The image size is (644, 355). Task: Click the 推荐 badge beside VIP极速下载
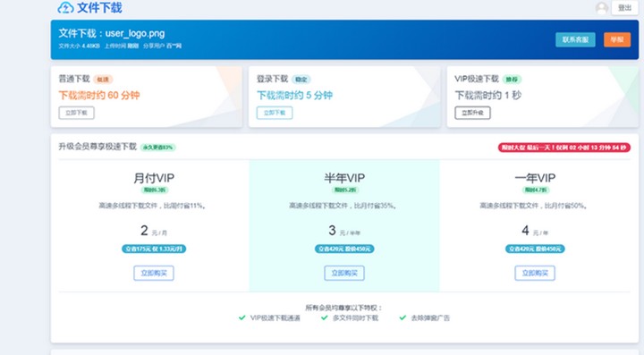(512, 80)
